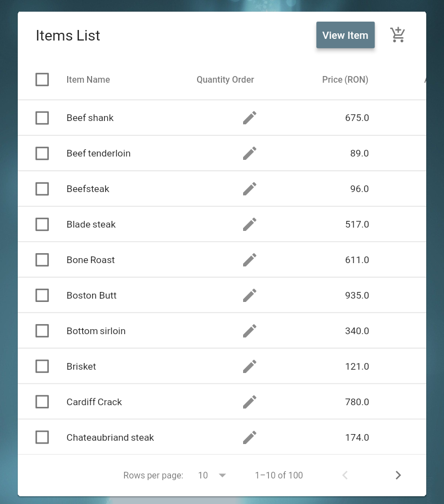Click the View Item button
Viewport: 444px width, 504px height.
click(x=345, y=35)
